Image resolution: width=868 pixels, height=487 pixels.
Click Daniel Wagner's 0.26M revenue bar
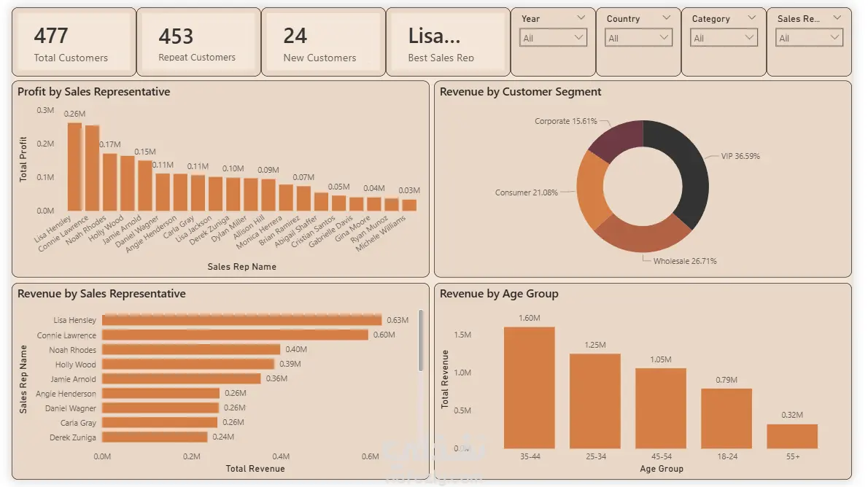point(160,408)
